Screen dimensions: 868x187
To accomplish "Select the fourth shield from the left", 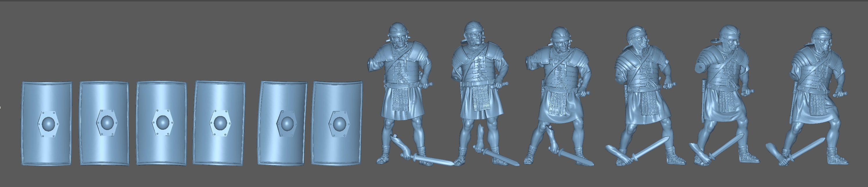I will coord(219,124).
